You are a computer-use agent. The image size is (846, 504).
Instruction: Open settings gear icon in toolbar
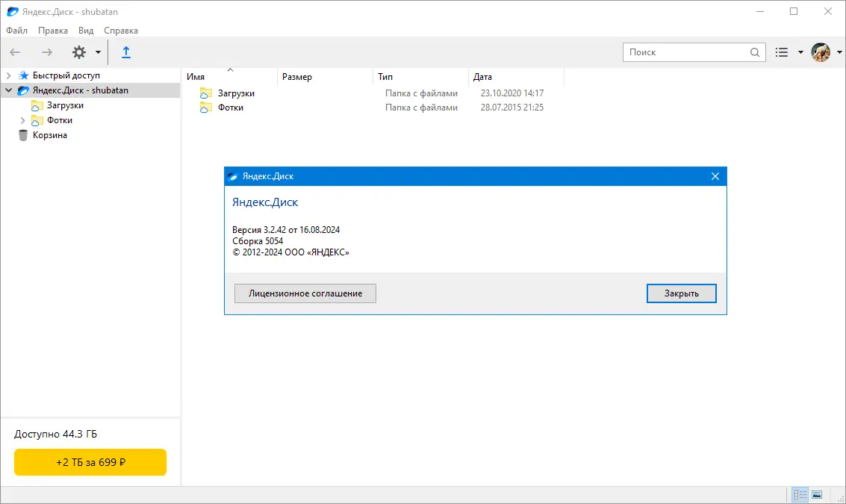pyautogui.click(x=79, y=52)
